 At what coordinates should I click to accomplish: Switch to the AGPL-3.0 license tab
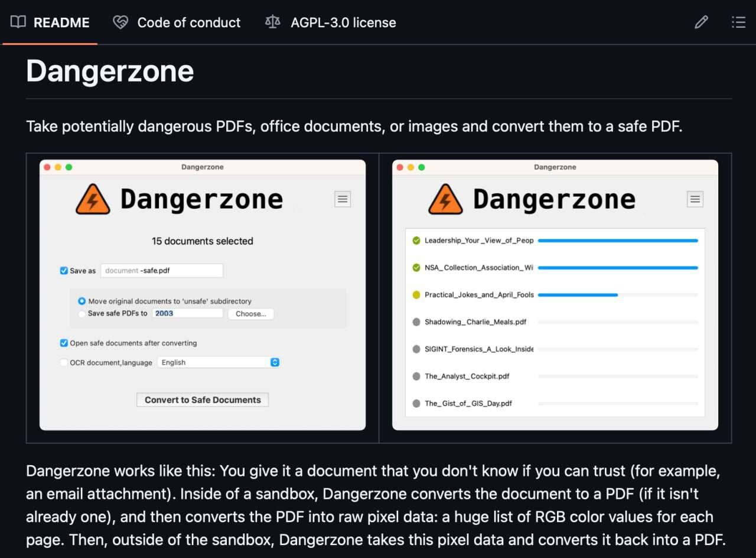click(343, 22)
